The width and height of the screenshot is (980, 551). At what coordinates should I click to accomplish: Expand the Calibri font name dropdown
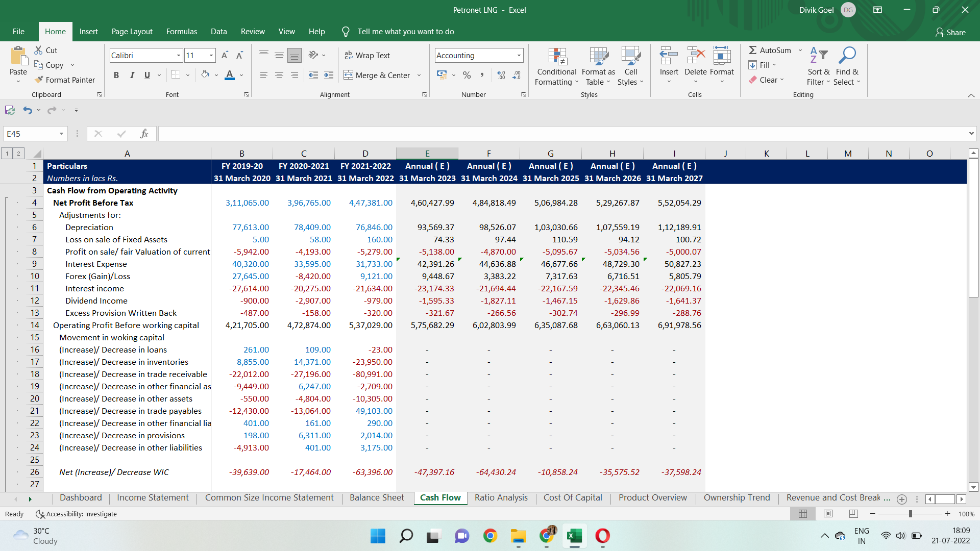click(x=179, y=55)
